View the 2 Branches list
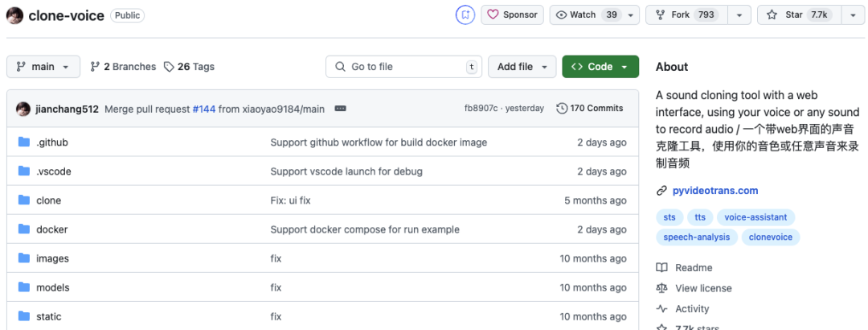The image size is (868, 330). coord(124,67)
